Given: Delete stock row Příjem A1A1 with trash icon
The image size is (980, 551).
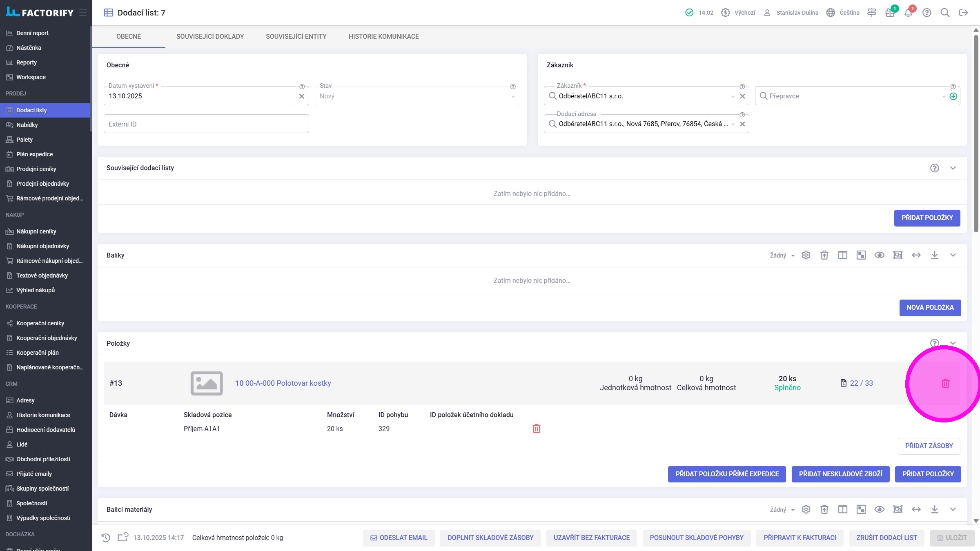Looking at the screenshot, I should (537, 429).
